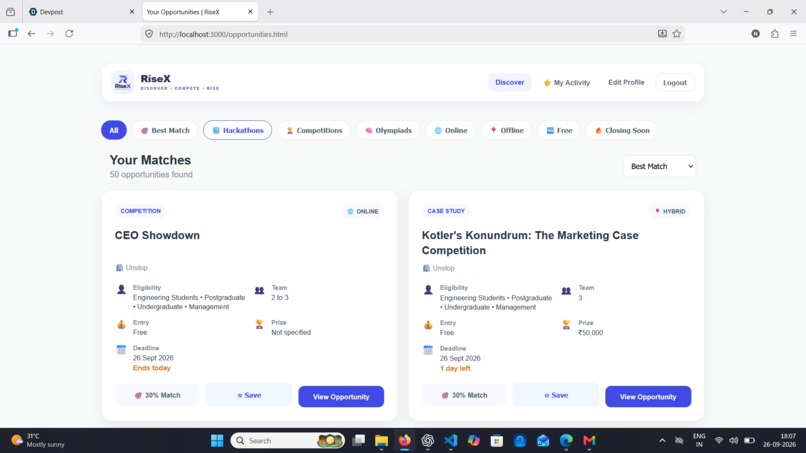Click Unstop source on CEO Showdown

[x=132, y=267]
